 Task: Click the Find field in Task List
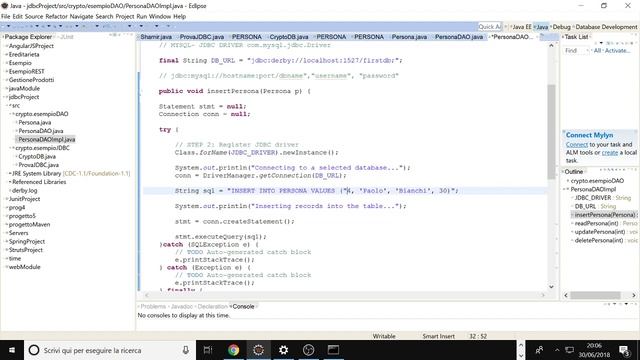tap(576, 51)
